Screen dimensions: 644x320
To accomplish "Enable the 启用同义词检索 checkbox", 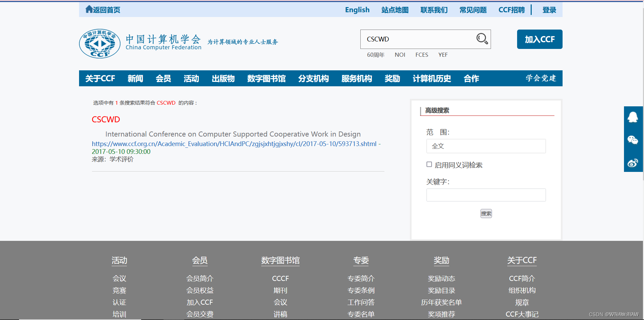I will pyautogui.click(x=429, y=164).
